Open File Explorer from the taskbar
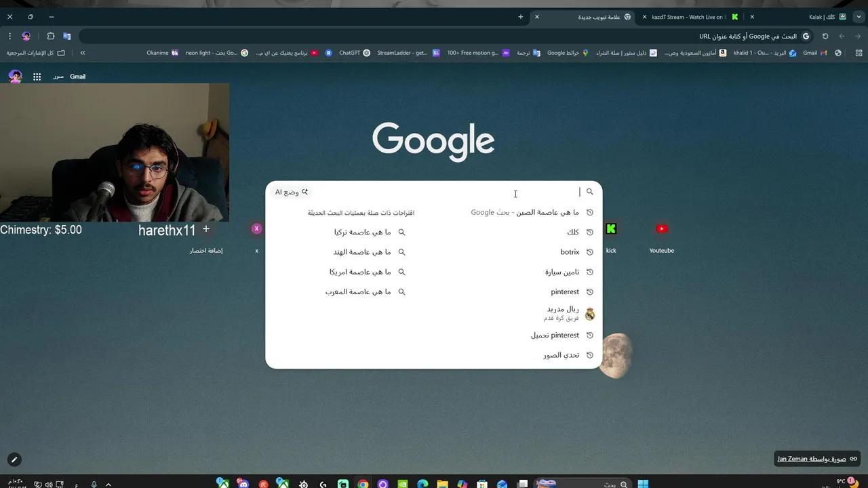The width and height of the screenshot is (868, 488). click(442, 484)
